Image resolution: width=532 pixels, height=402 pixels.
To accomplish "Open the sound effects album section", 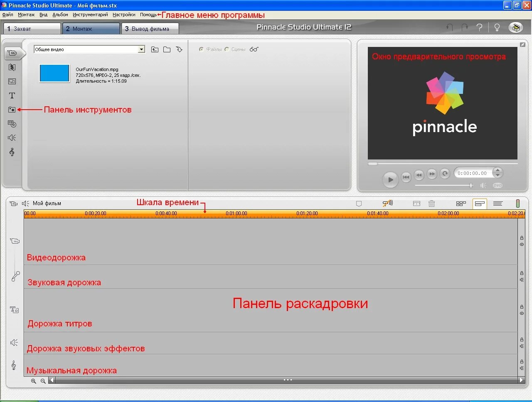I will click(x=12, y=137).
